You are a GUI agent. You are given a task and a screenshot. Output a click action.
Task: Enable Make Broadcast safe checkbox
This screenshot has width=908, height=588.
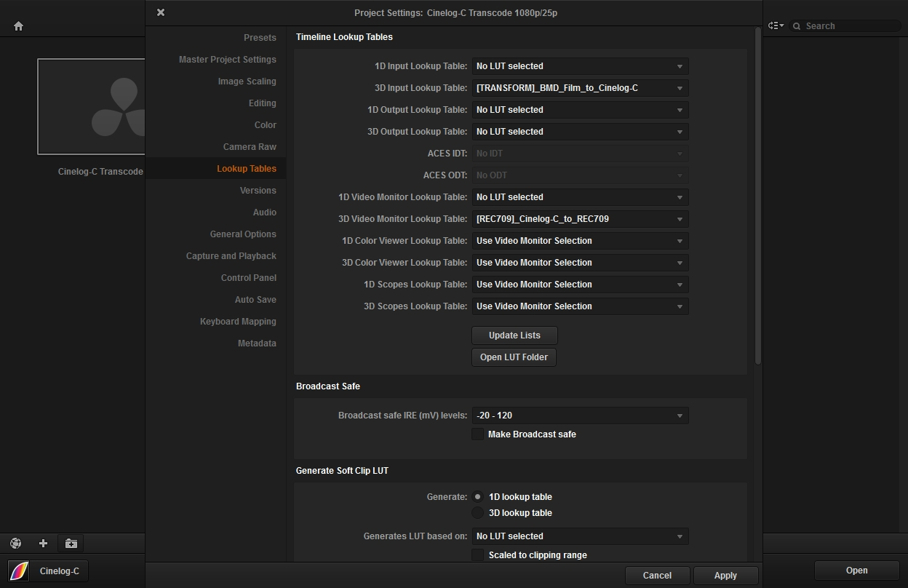pos(478,434)
